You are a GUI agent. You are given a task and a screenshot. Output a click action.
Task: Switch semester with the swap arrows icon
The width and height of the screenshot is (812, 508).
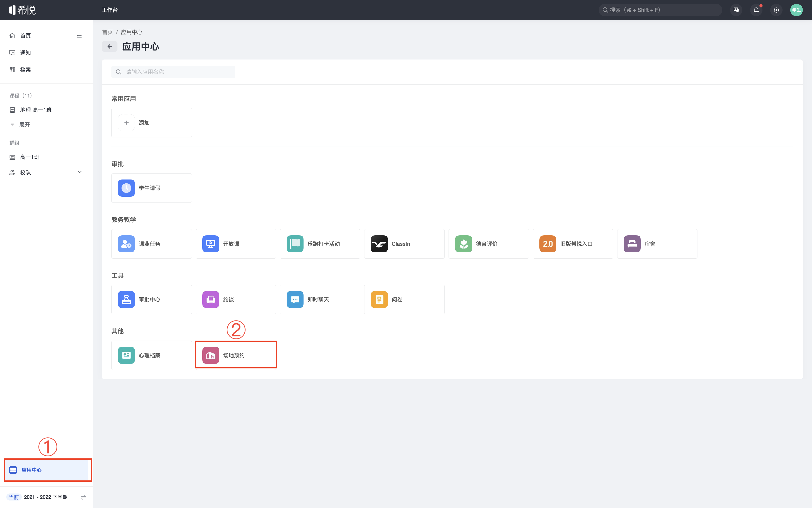point(84,497)
